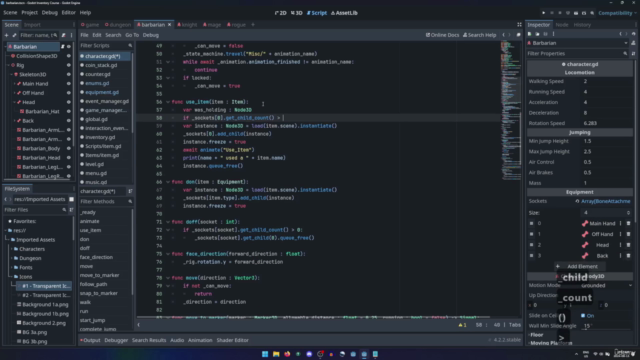Open the Output bottom panel
640x360 pixels.
(x=90, y=340)
